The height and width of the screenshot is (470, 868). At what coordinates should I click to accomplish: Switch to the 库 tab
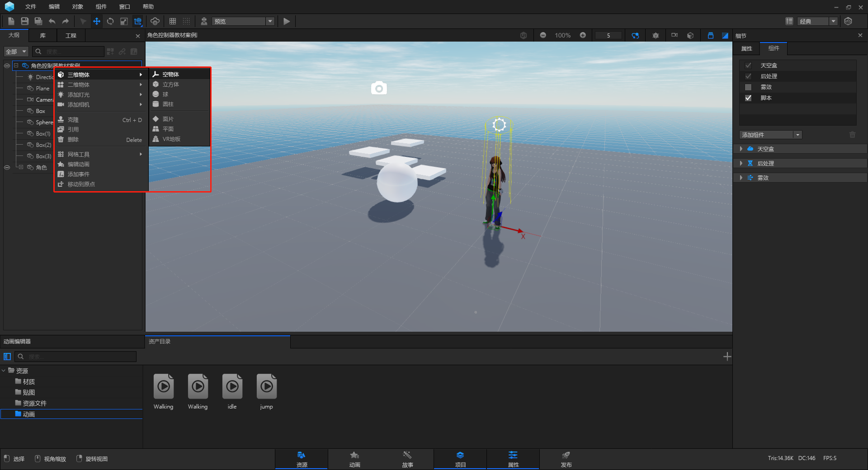pyautogui.click(x=43, y=36)
